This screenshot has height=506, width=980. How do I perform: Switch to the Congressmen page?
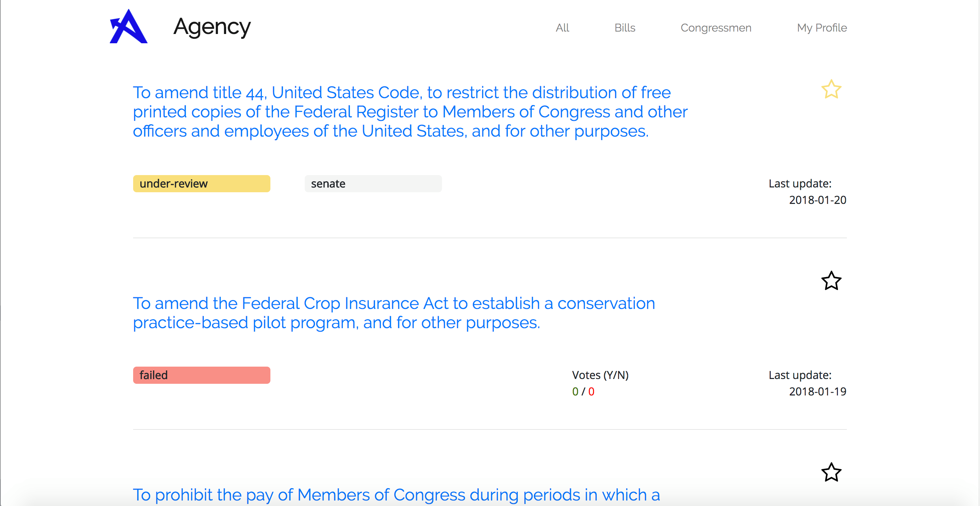tap(715, 28)
